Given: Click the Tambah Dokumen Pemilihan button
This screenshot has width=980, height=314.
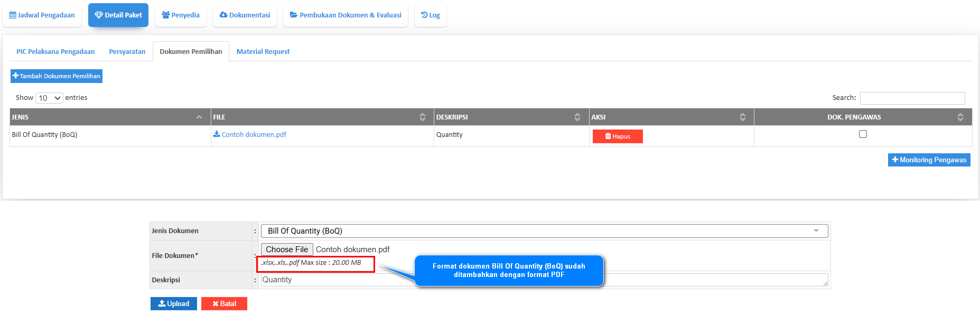Looking at the screenshot, I should (57, 76).
